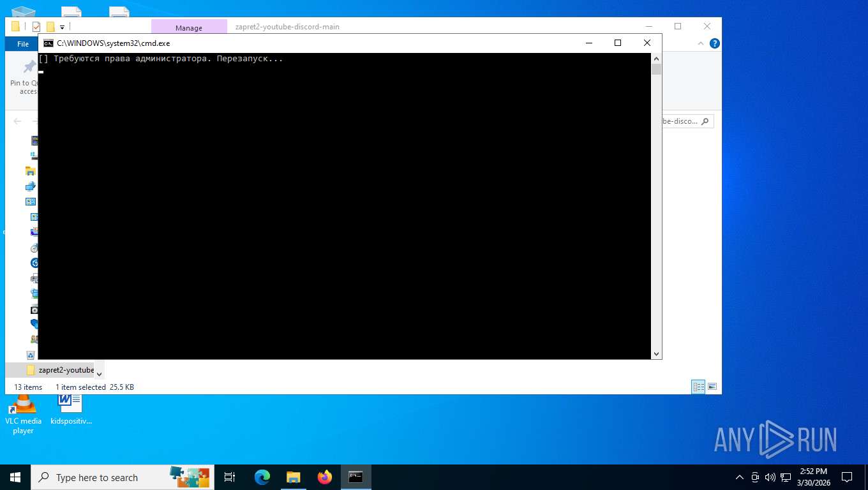Click the cmd scrollbar up arrow
868x490 pixels.
point(656,58)
